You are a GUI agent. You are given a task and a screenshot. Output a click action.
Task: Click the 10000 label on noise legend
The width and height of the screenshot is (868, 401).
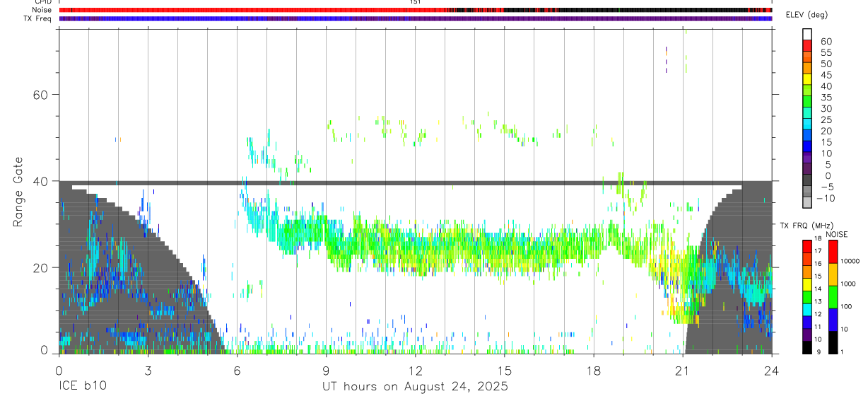pyautogui.click(x=849, y=261)
